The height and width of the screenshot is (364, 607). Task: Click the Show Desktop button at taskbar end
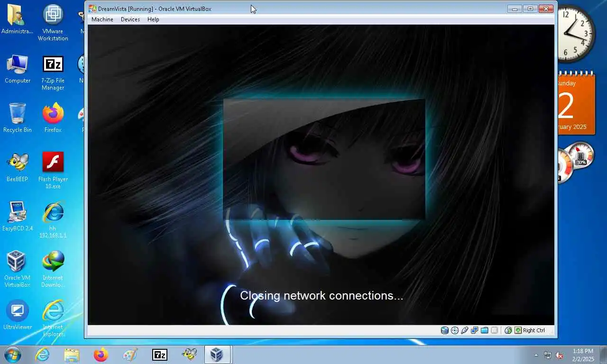pyautogui.click(x=603, y=355)
